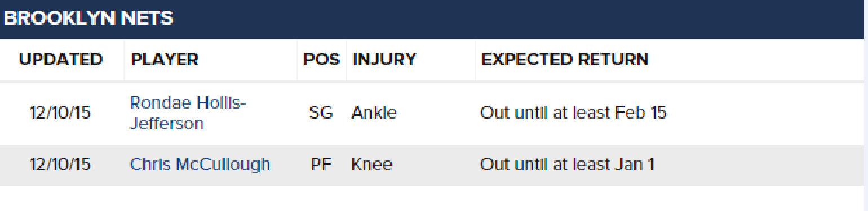Select the 12/10/15 date for Hollis-Jefferson
This screenshot has width=868, height=211.
pos(60,113)
